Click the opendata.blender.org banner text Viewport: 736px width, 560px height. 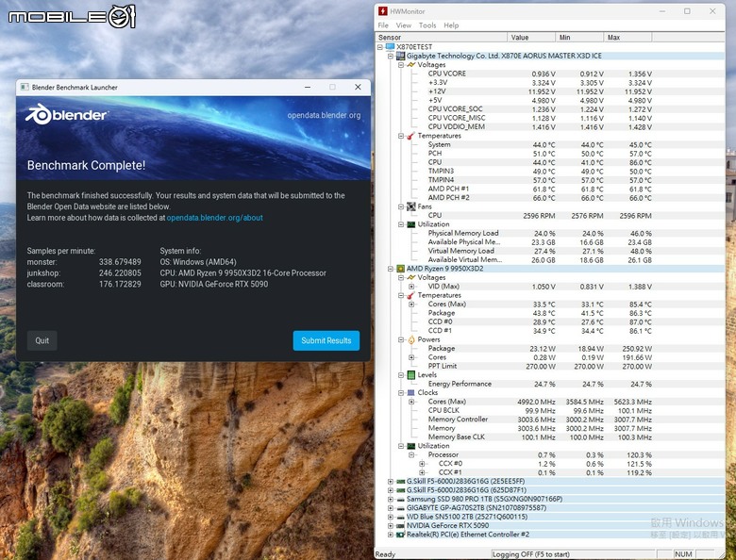click(x=324, y=115)
